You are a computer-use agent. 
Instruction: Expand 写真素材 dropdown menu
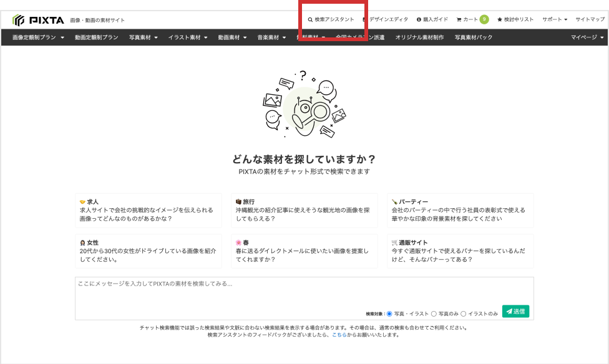144,37
